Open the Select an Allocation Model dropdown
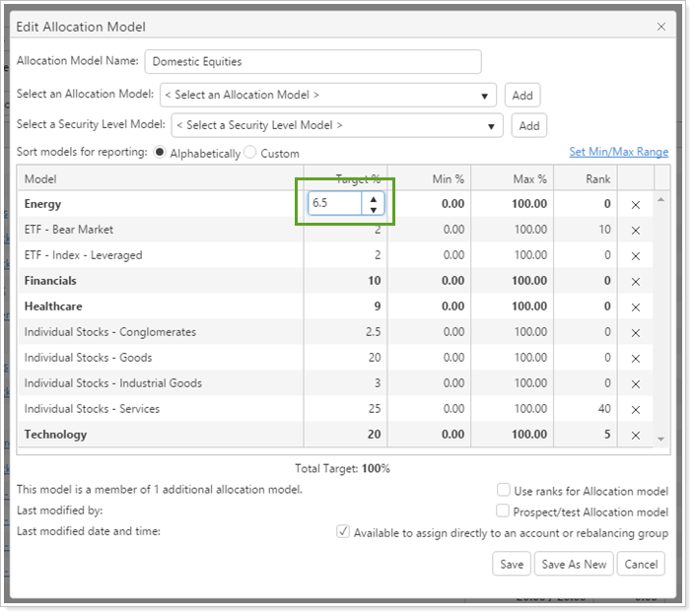The width and height of the screenshot is (695, 616). pyautogui.click(x=328, y=96)
